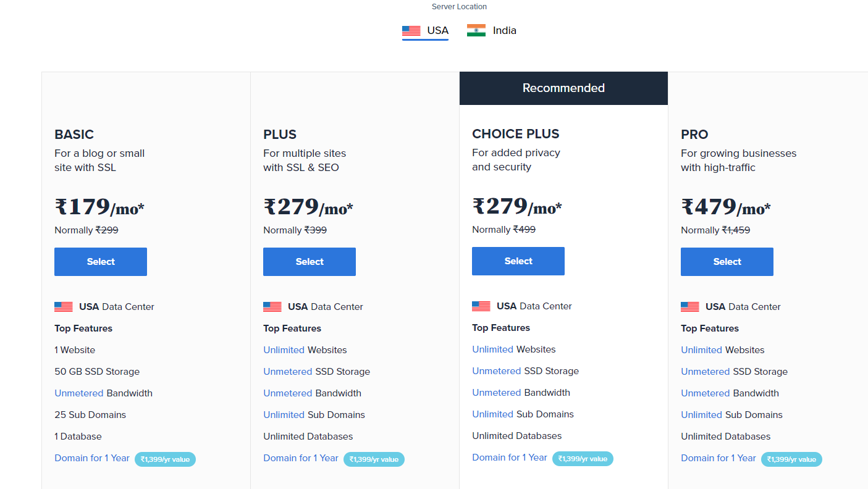Screen dimensions: 868x489
Task: Click the USA flag in the PRO plan
Action: pos(690,307)
